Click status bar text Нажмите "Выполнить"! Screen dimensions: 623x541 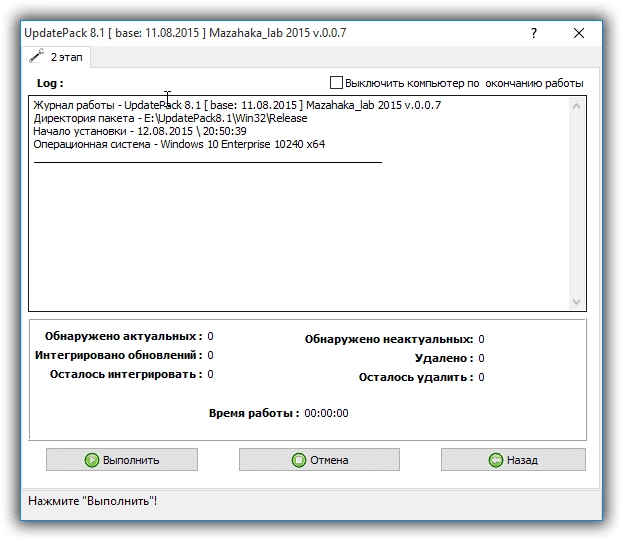(93, 501)
